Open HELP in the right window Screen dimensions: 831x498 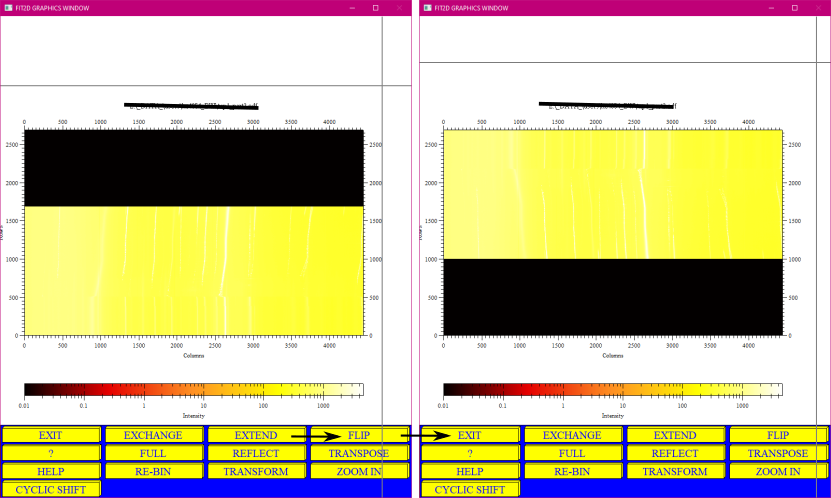coord(470,471)
